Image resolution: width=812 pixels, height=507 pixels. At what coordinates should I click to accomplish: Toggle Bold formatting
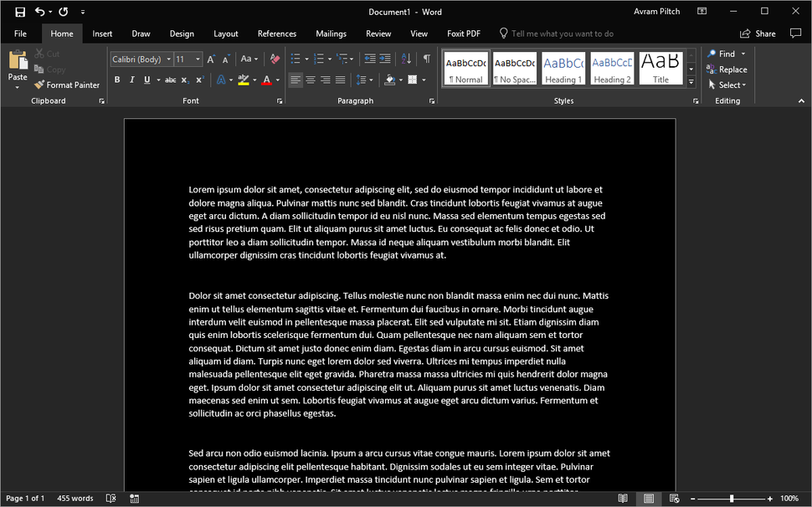117,79
